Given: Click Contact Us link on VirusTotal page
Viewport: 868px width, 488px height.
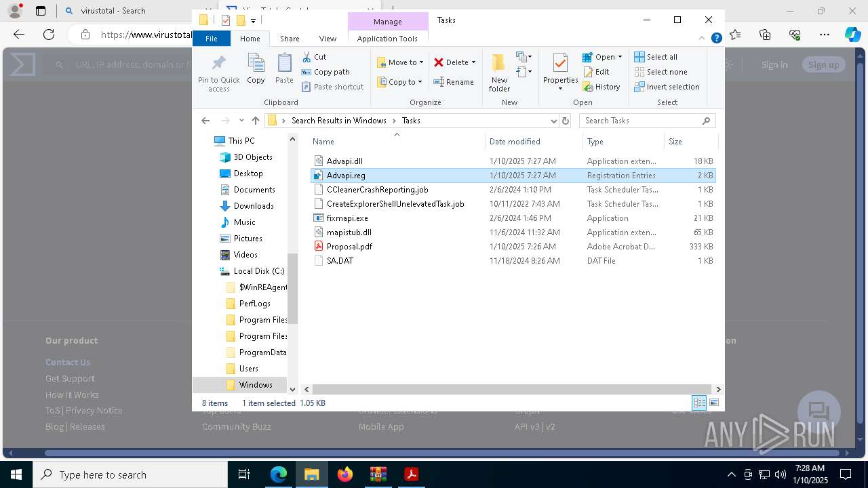Looking at the screenshot, I should pyautogui.click(x=68, y=362).
